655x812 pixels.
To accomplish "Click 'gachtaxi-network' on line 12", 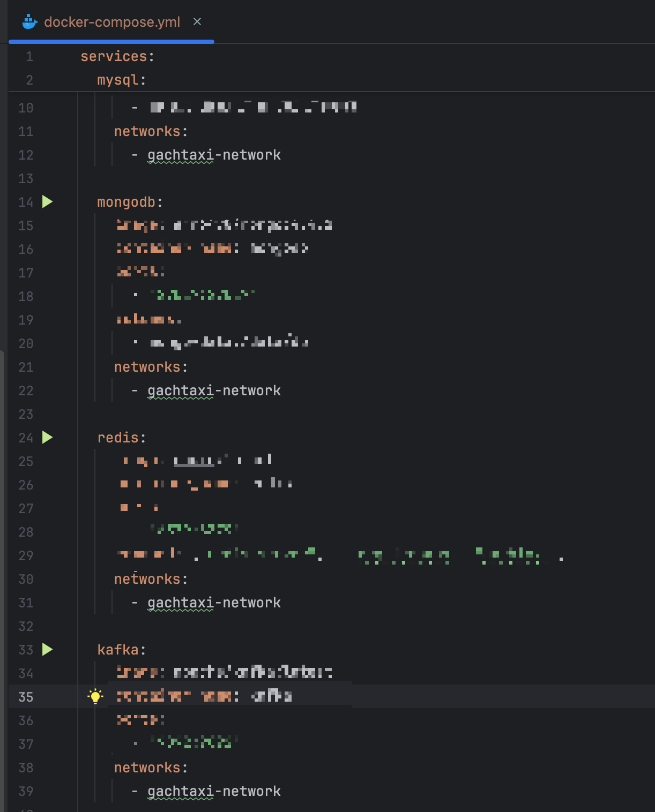I will click(214, 155).
